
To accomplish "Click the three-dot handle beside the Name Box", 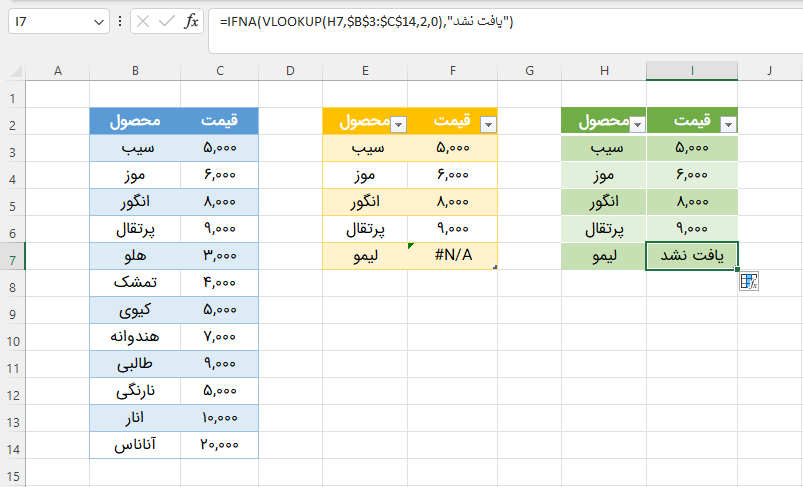I will click(x=120, y=21).
